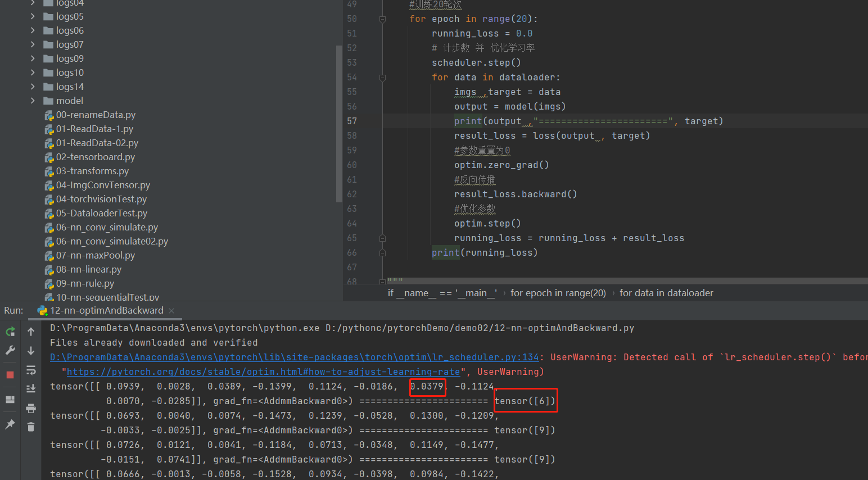Click the Run: panel label
The image size is (868, 480).
click(x=13, y=310)
